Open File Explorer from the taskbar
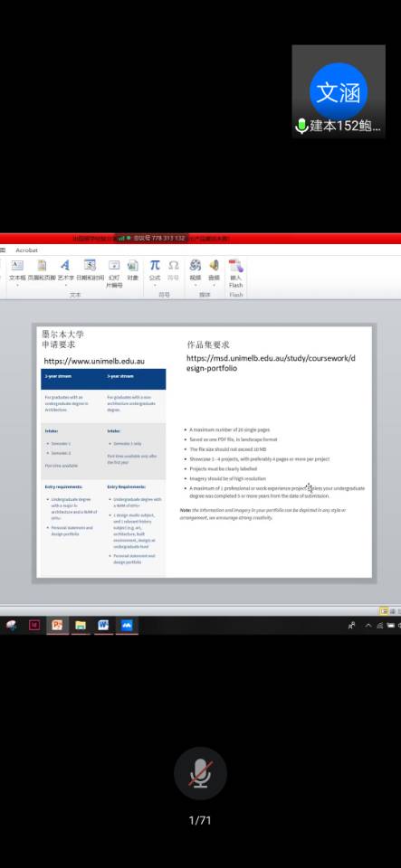 coord(81,626)
